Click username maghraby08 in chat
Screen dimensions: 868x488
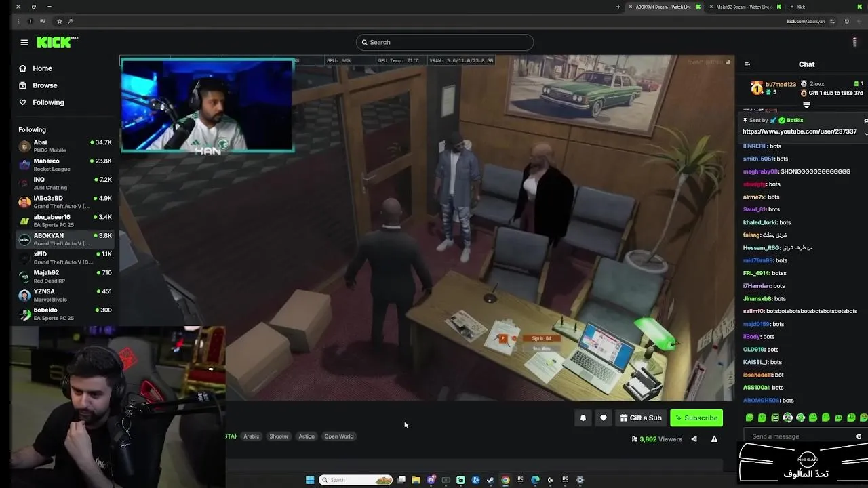click(761, 171)
